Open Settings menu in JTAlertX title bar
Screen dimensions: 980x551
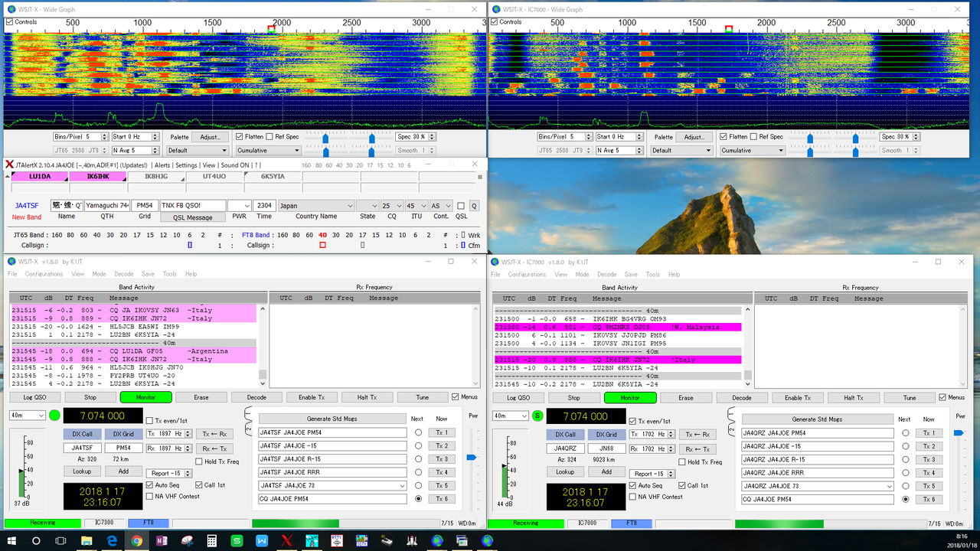click(186, 165)
